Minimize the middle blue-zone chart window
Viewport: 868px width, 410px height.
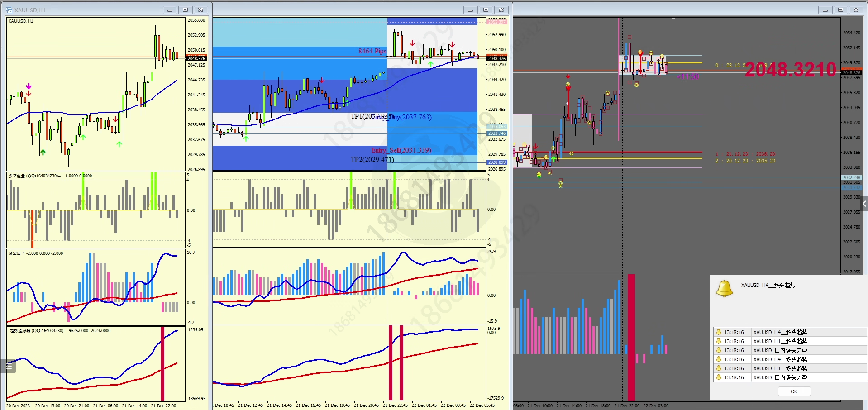[x=470, y=10]
